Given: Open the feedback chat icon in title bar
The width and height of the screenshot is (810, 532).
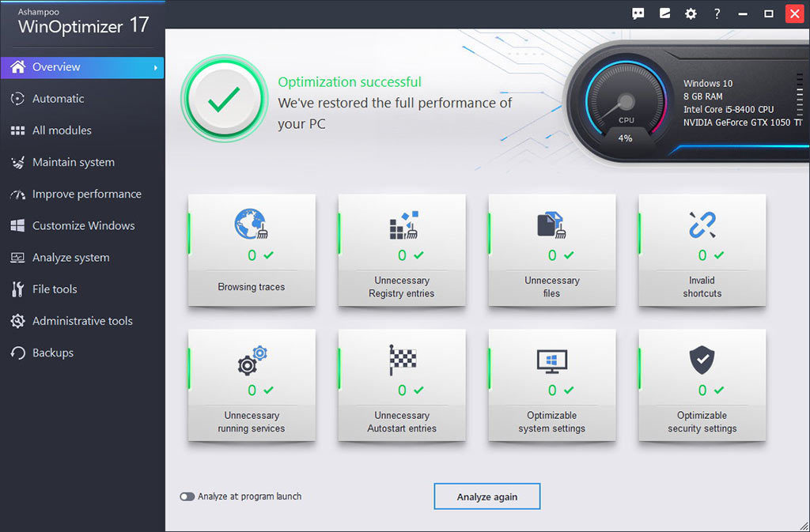Looking at the screenshot, I should (638, 13).
